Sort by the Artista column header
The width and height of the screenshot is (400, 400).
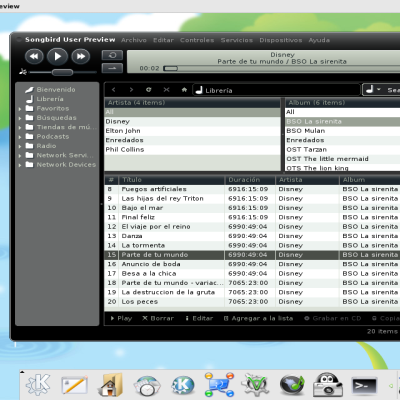click(307, 180)
